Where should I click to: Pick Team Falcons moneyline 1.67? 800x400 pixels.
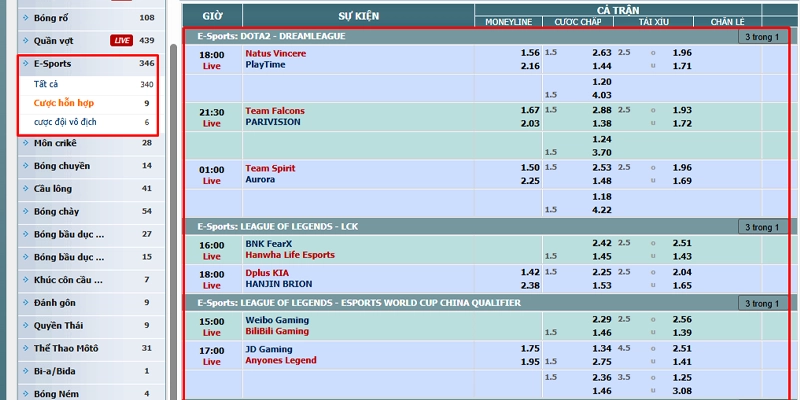click(x=530, y=110)
